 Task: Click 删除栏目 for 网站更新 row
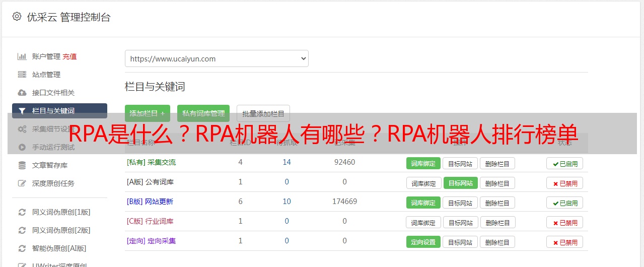point(497,203)
